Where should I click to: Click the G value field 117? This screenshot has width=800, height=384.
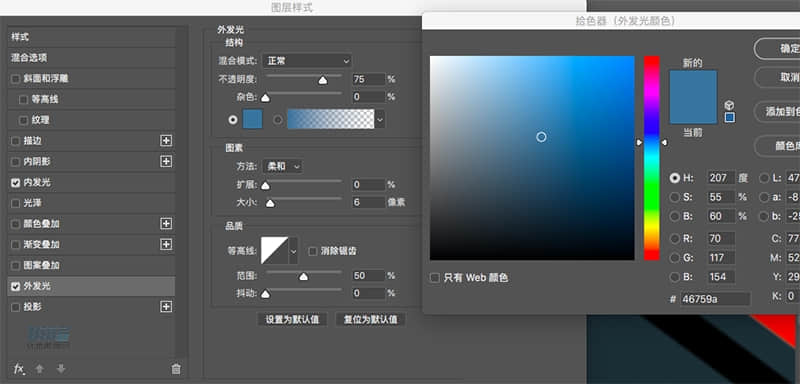(x=721, y=258)
